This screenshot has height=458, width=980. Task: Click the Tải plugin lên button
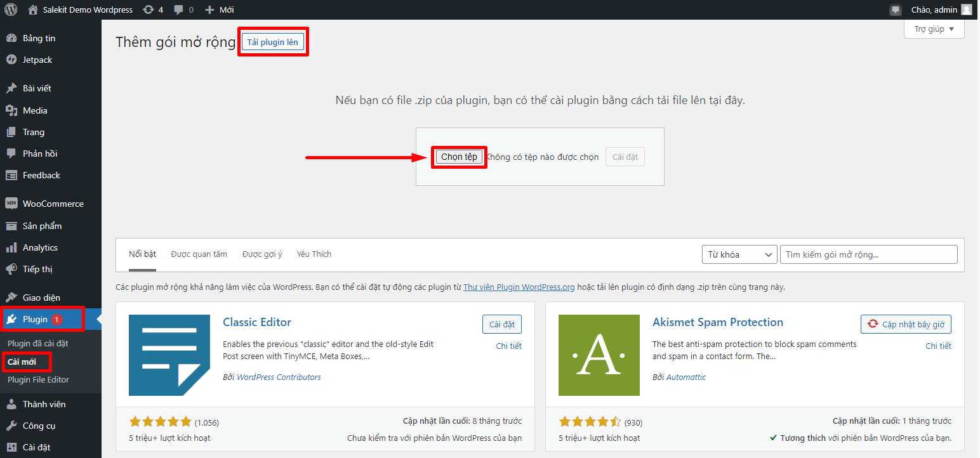click(x=272, y=42)
